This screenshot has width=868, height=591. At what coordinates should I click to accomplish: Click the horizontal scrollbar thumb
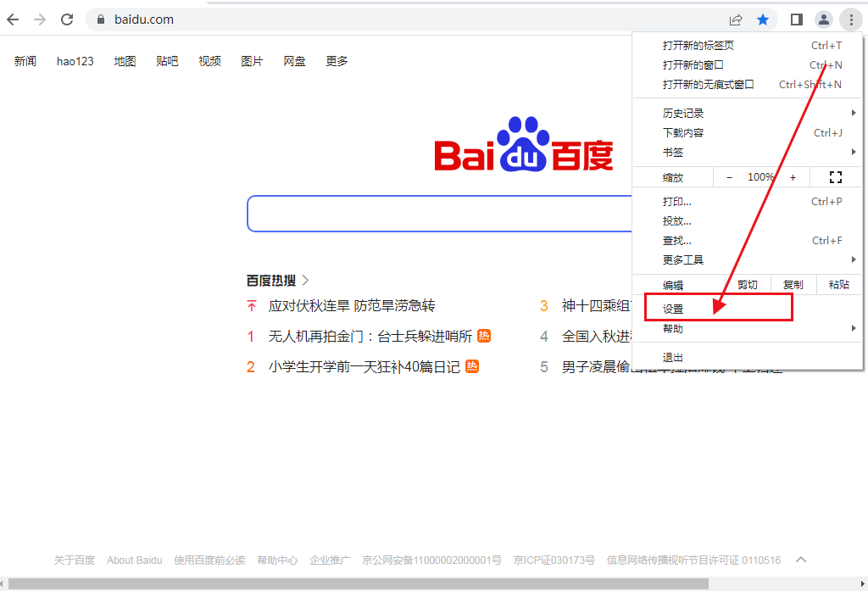359,584
